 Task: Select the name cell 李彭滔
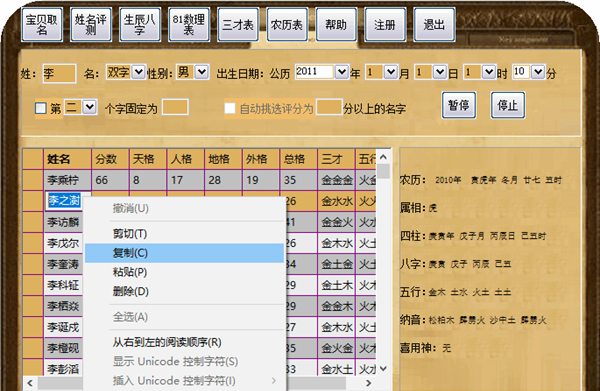tap(64, 369)
